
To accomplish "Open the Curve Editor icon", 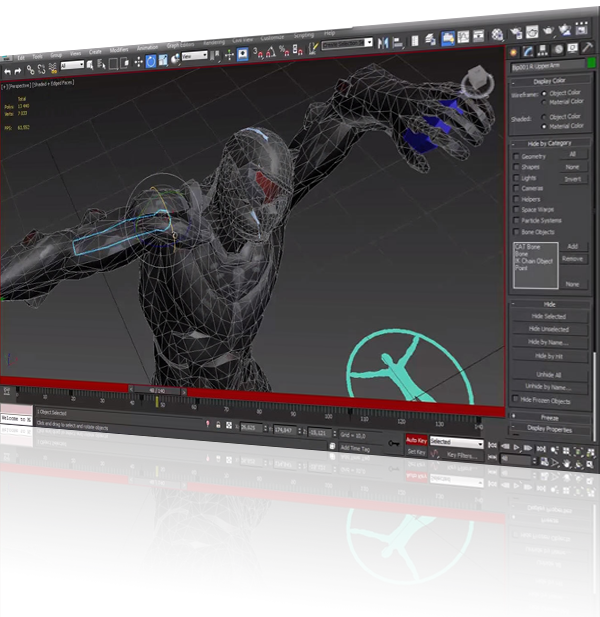I will coord(463,37).
